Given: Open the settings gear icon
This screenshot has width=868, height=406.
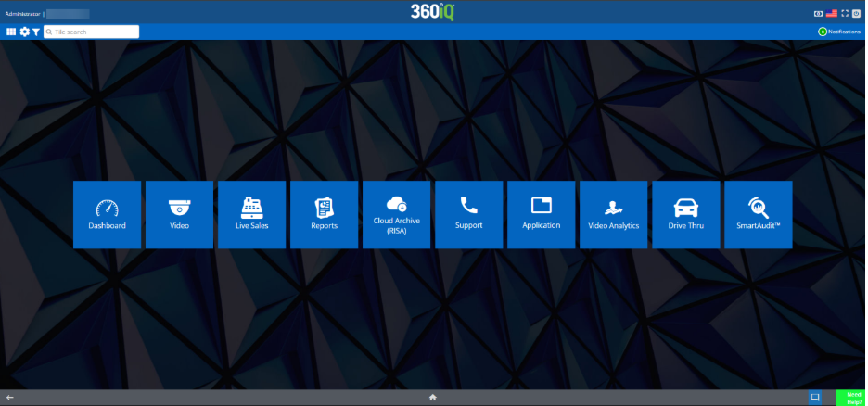Looking at the screenshot, I should [x=24, y=32].
